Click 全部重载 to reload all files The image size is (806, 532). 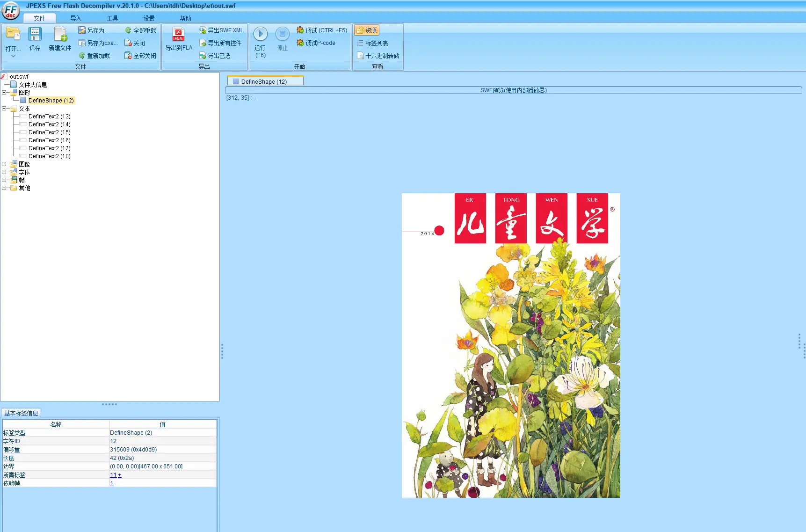coord(140,30)
